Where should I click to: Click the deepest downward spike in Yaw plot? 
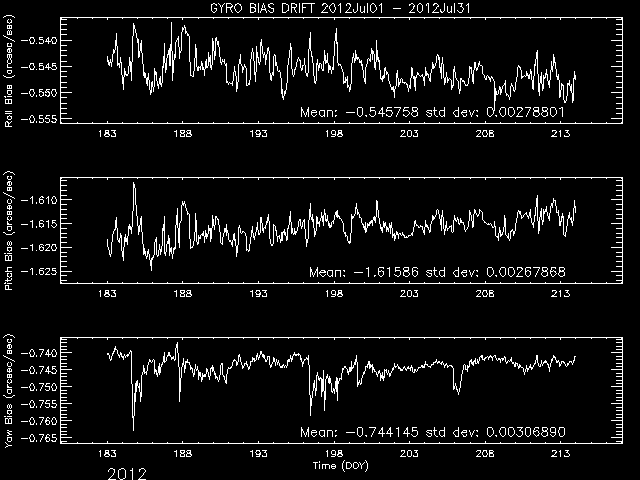click(133, 430)
